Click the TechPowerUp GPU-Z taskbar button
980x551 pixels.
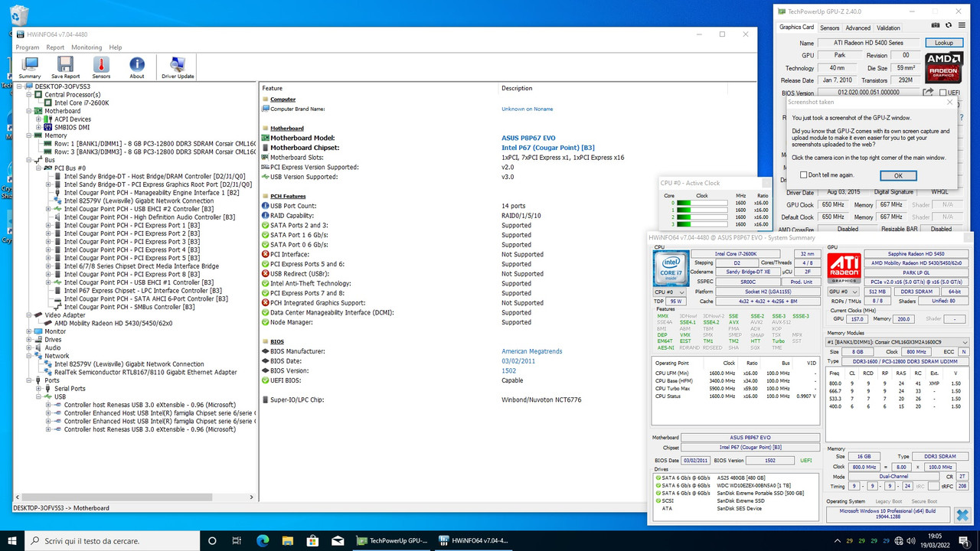pyautogui.click(x=393, y=540)
